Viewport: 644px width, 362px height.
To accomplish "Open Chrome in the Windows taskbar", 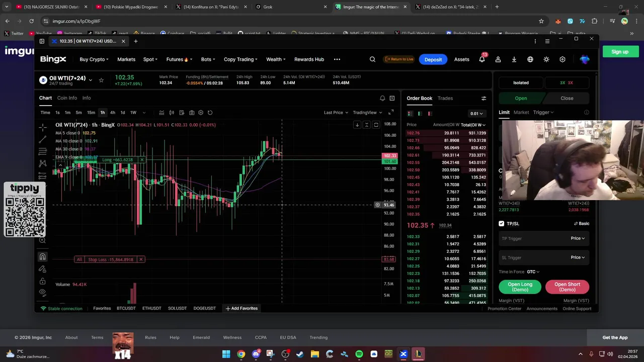I will coord(241,354).
